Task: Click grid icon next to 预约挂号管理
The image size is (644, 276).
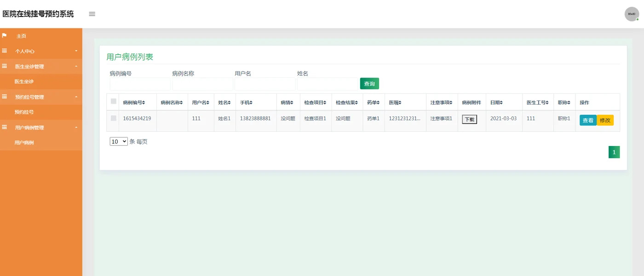Action: 5,97
